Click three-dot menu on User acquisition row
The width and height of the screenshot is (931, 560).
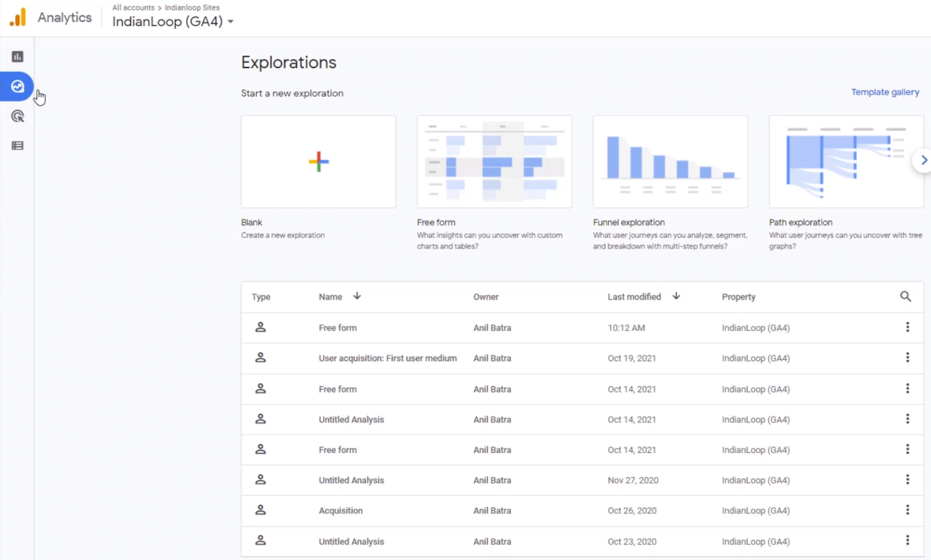(x=908, y=358)
